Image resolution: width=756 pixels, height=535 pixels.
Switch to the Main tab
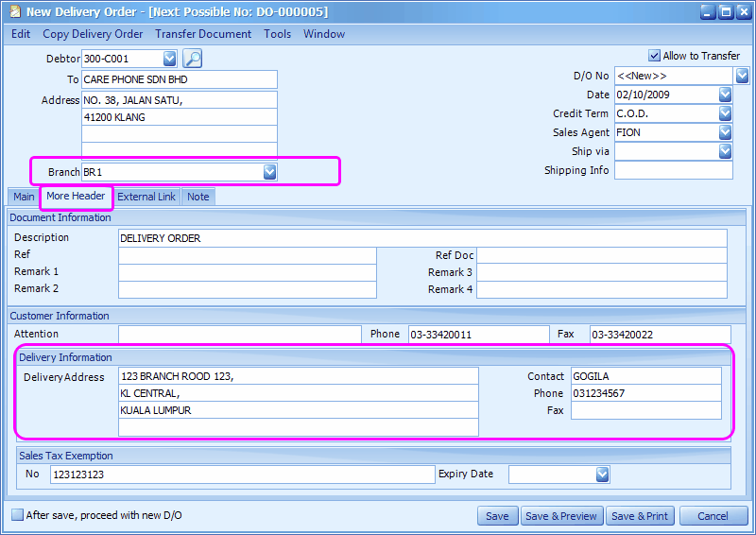24,197
